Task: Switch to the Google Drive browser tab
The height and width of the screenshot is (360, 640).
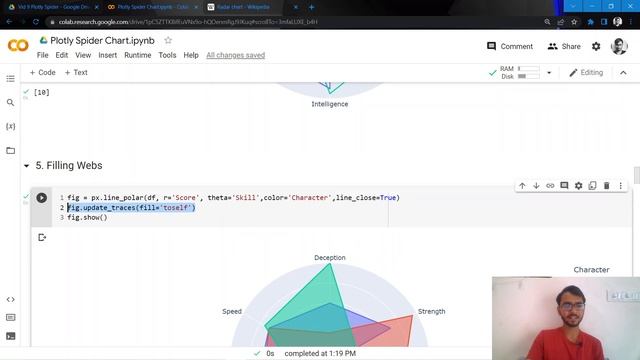Action: tap(53, 7)
